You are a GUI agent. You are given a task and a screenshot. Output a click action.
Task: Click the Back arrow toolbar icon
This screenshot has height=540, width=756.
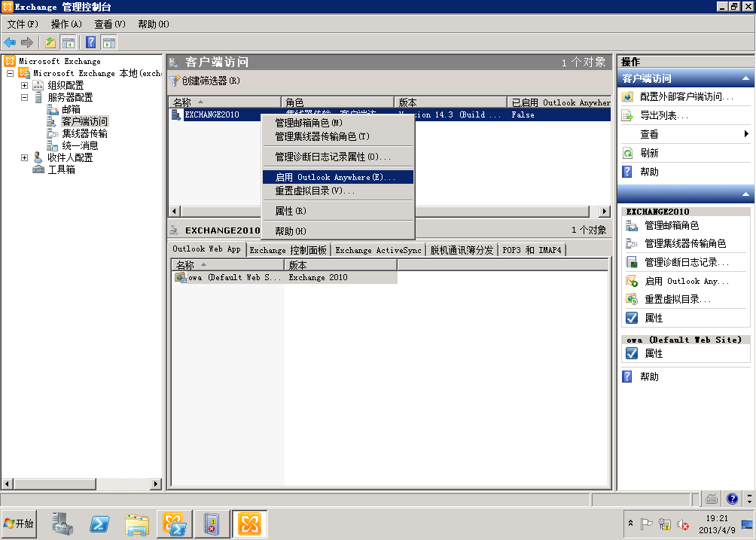(10, 42)
